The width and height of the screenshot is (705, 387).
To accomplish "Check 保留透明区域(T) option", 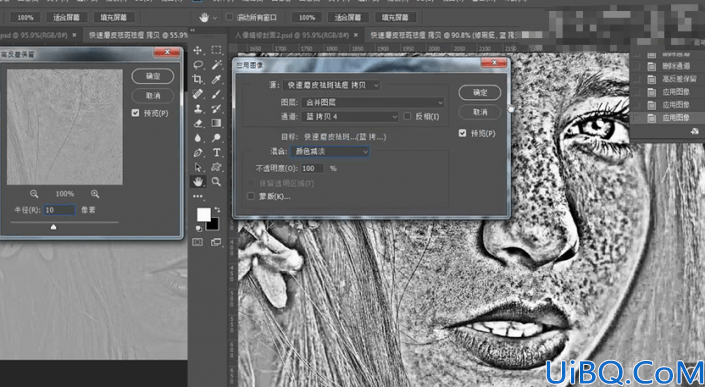I will coord(251,183).
